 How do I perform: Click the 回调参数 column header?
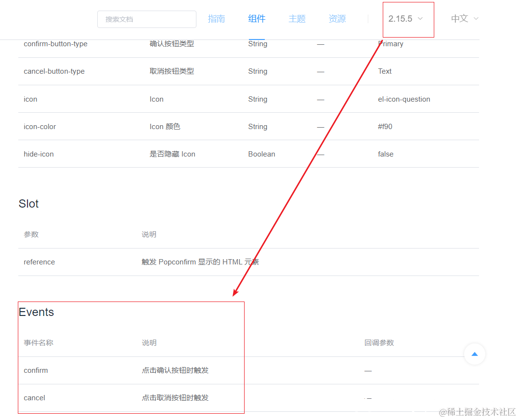click(379, 343)
